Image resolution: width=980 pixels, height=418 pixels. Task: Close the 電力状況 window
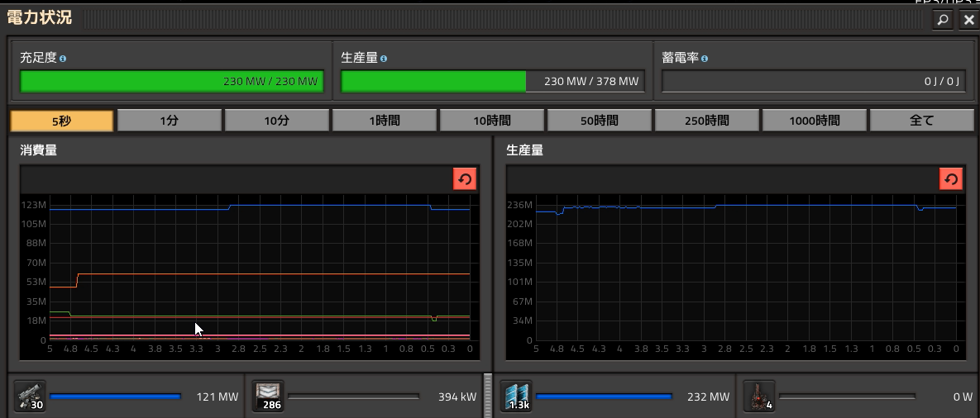[968, 20]
